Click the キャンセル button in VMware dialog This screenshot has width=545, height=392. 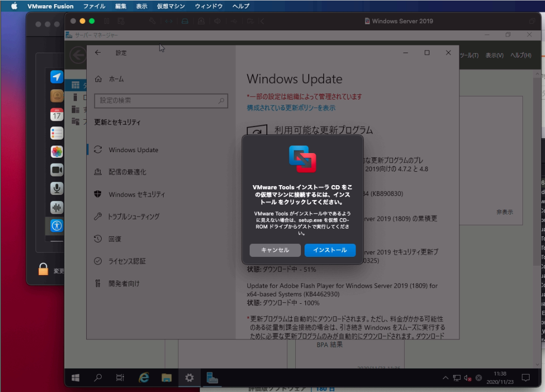click(x=275, y=250)
